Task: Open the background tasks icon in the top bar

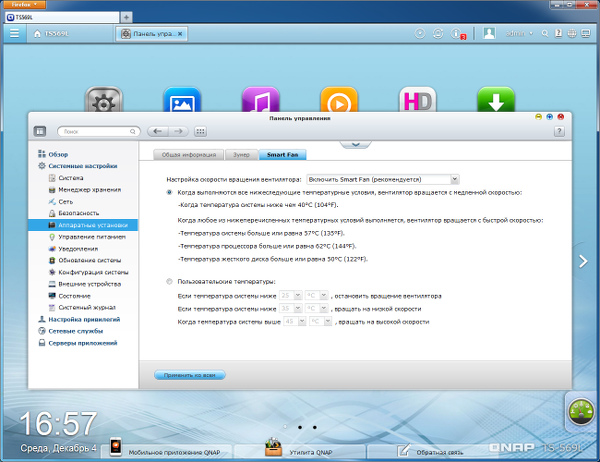Action: [420, 34]
